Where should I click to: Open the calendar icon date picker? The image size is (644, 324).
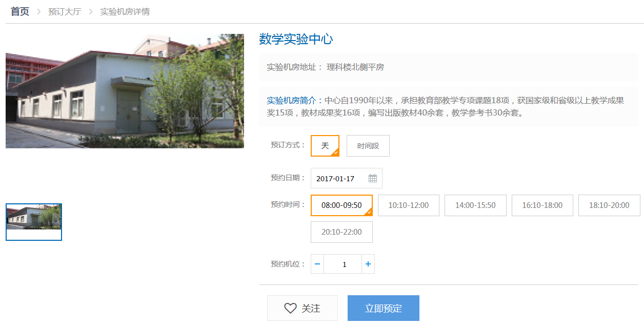point(373,178)
